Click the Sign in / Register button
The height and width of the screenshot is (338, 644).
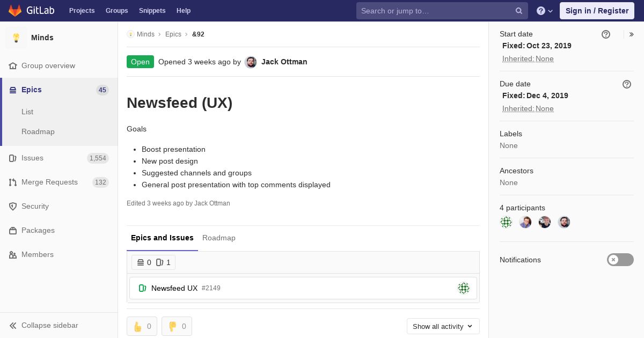pyautogui.click(x=597, y=11)
